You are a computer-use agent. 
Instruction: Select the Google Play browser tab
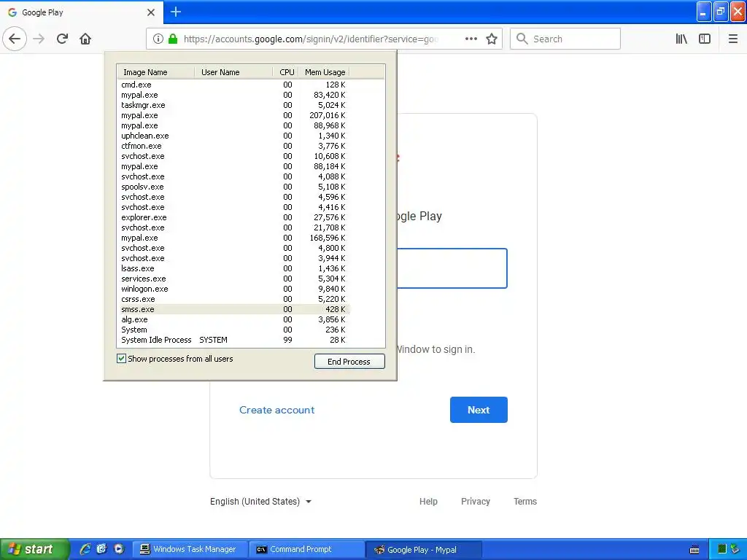click(x=81, y=12)
